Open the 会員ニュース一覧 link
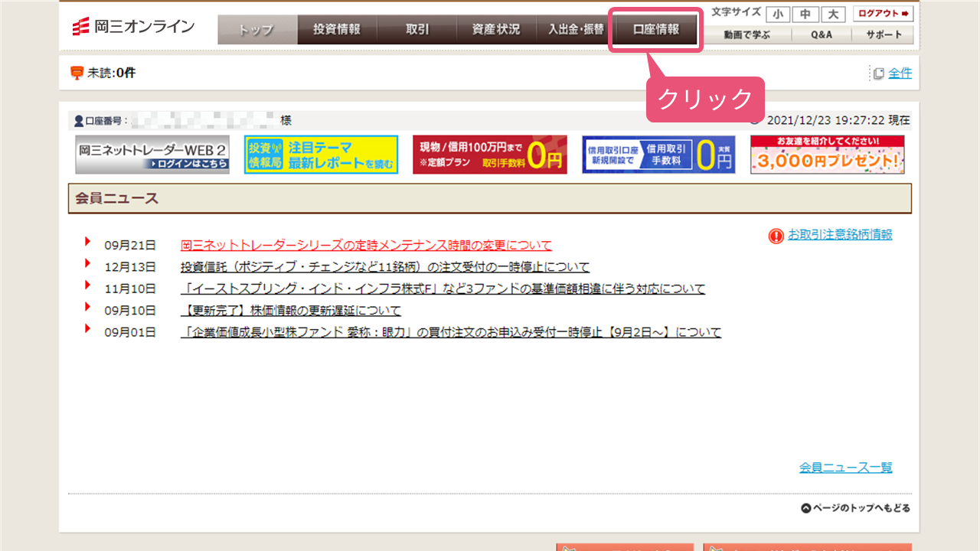Screen dimensions: 980x551 tap(846, 468)
